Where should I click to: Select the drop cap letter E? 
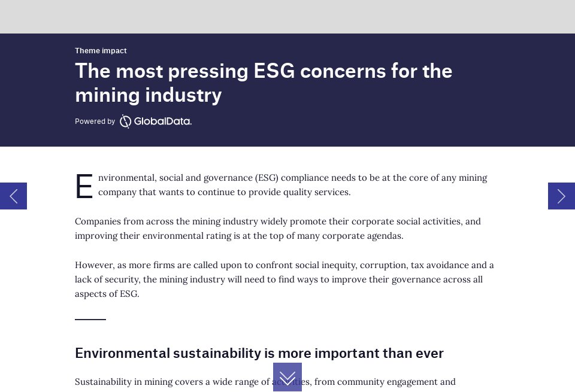point(83,186)
